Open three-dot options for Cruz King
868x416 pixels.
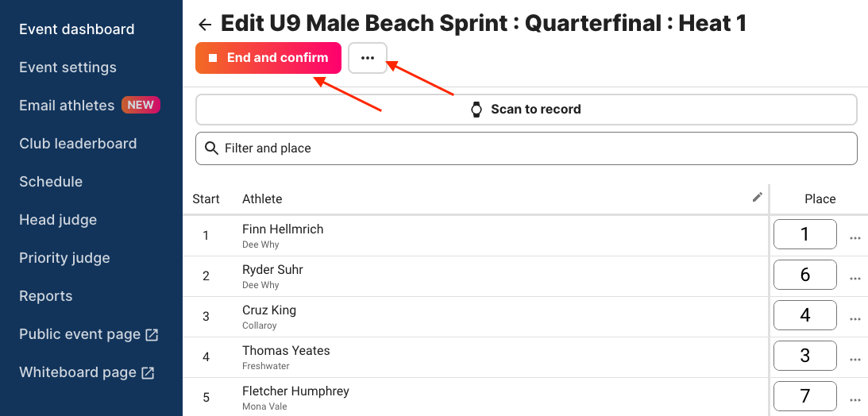click(x=855, y=319)
